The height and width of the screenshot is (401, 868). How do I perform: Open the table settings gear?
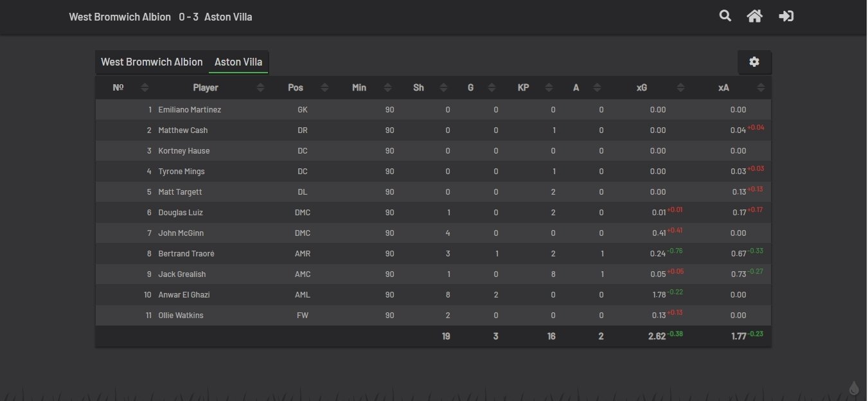(754, 62)
